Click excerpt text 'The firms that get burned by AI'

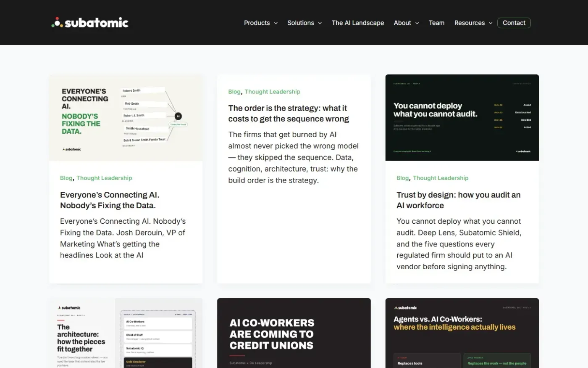[x=293, y=157]
